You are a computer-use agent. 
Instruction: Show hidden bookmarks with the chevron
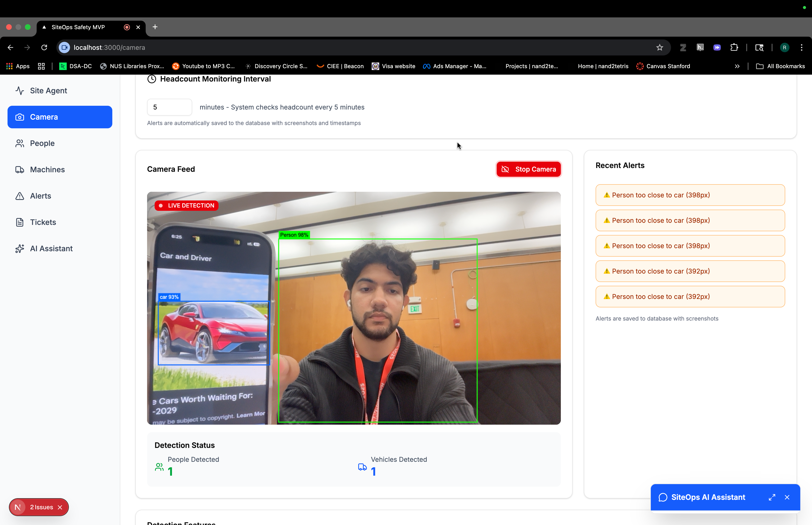click(737, 67)
